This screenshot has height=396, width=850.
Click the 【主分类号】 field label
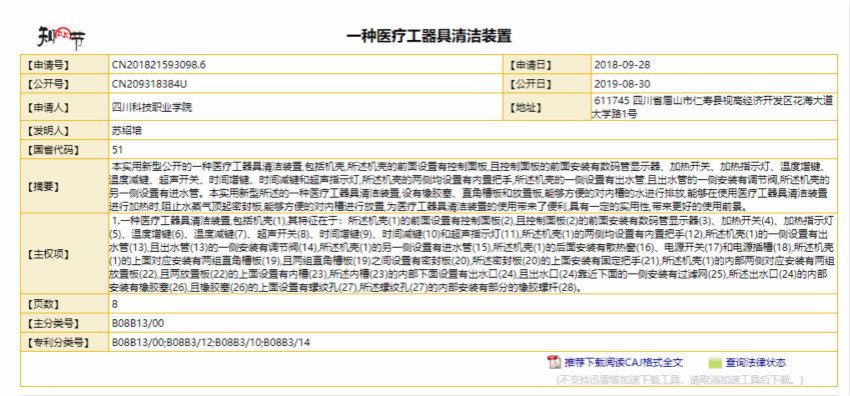click(x=53, y=323)
